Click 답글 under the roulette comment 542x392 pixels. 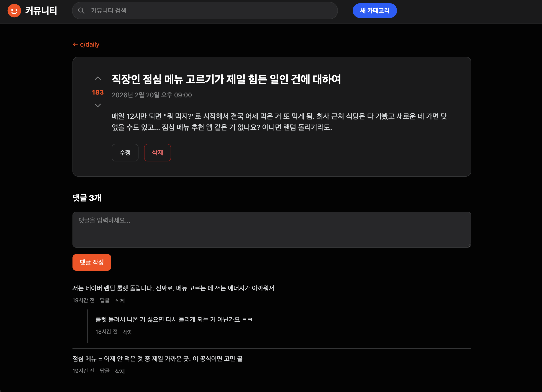[105, 300]
